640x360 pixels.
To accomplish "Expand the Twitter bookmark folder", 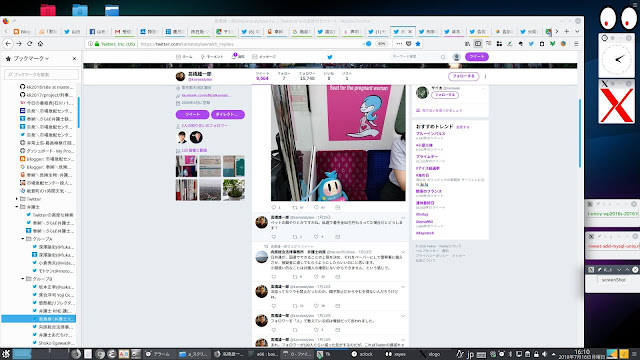I will pos(17,199).
